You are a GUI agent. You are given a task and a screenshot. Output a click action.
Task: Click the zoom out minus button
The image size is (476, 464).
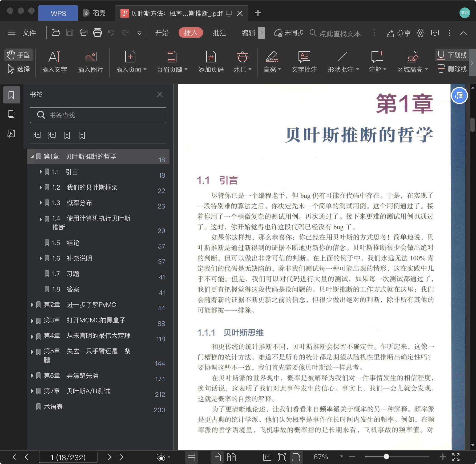point(352,457)
